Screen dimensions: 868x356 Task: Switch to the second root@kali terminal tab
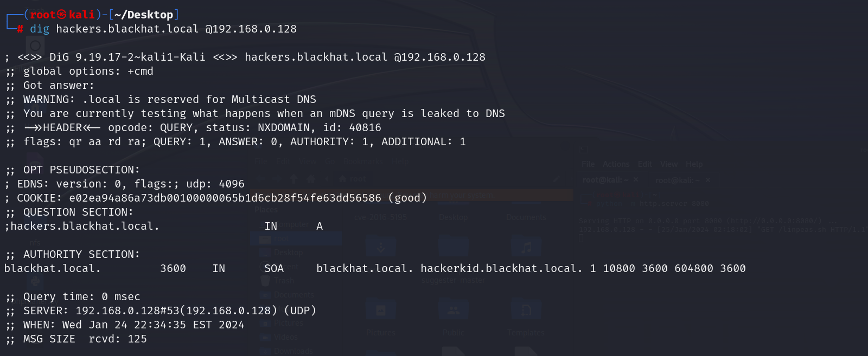(x=677, y=180)
